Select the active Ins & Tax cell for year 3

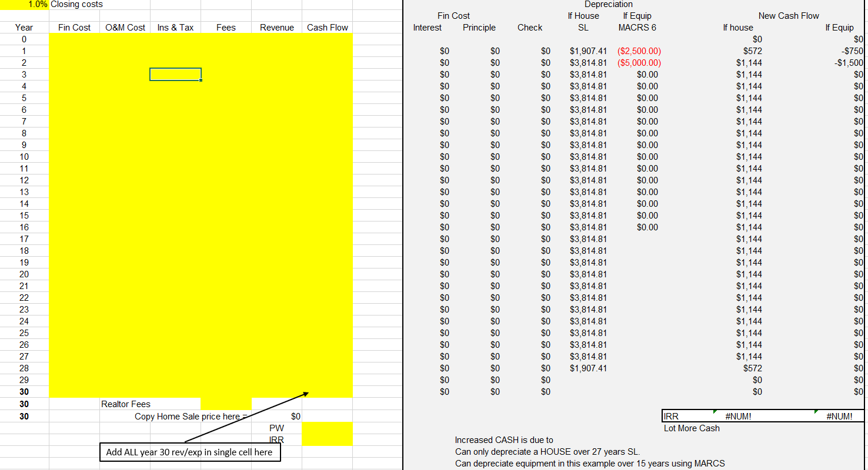tap(175, 74)
